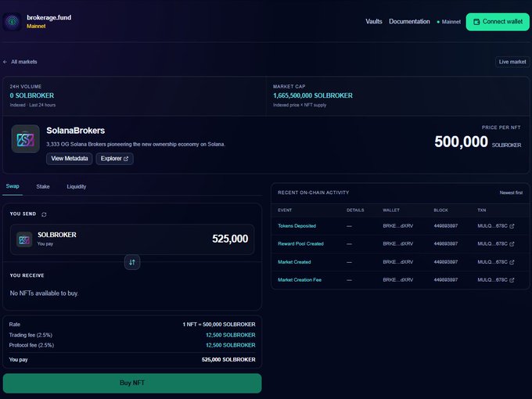The width and height of the screenshot is (532, 399).
Task: Click the Tokens Deposited event
Action: pyautogui.click(x=297, y=226)
